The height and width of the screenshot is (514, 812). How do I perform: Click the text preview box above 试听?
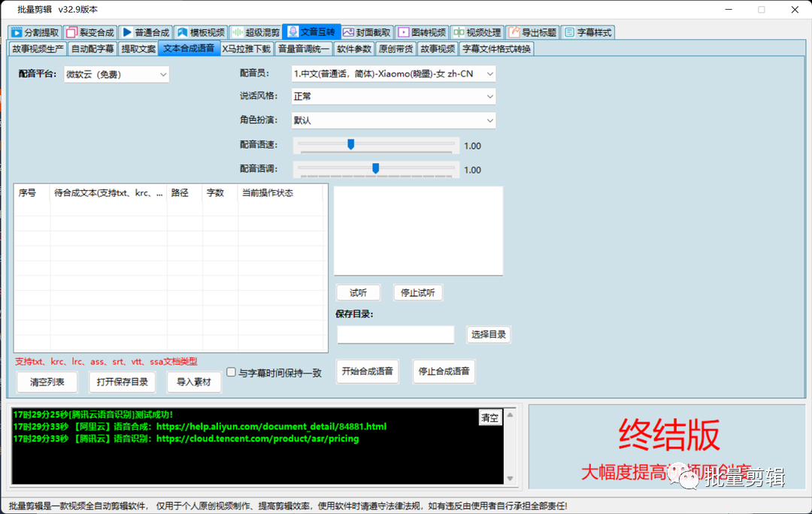[x=419, y=231]
